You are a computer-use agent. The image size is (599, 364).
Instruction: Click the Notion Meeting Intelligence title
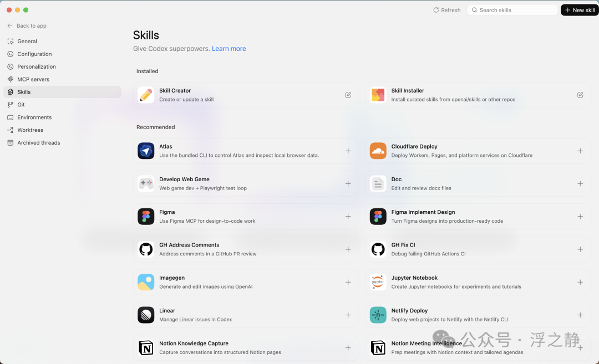(x=427, y=344)
